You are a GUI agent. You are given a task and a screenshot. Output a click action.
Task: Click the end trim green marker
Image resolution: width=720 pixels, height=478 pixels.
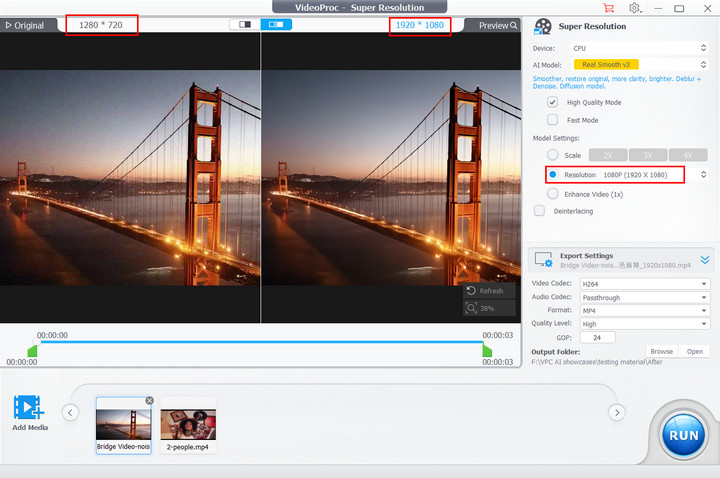tap(487, 351)
